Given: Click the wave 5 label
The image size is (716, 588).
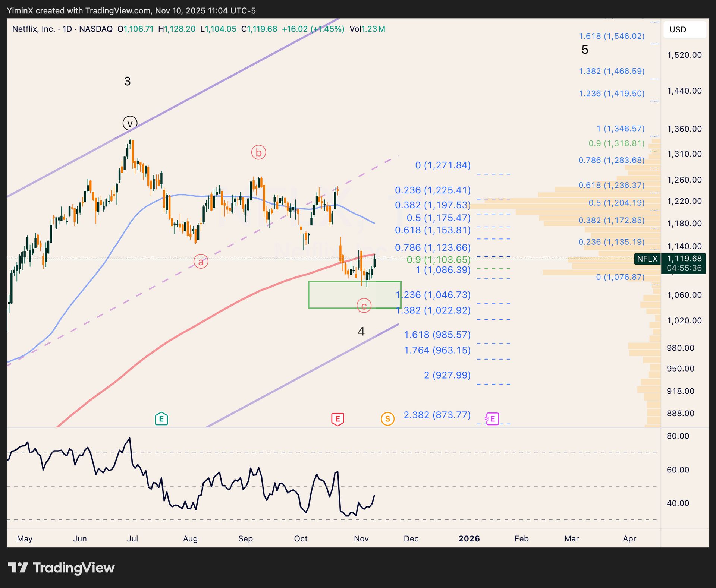Looking at the screenshot, I should (585, 50).
